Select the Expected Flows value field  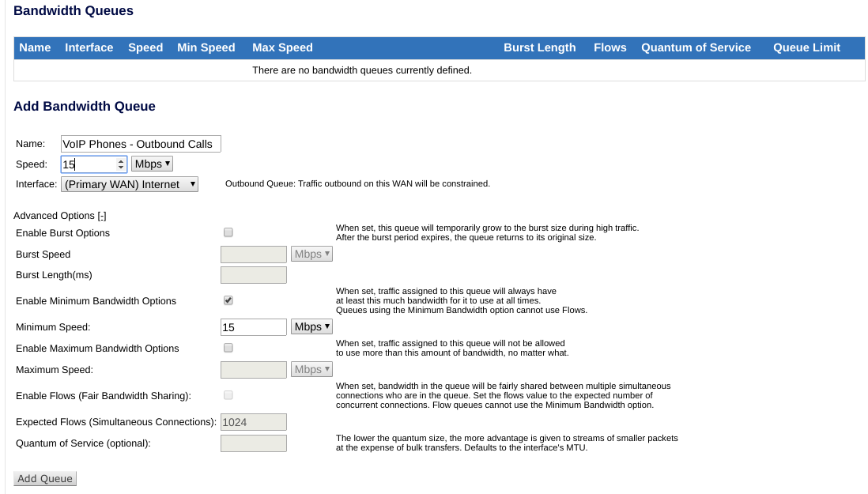click(x=253, y=421)
